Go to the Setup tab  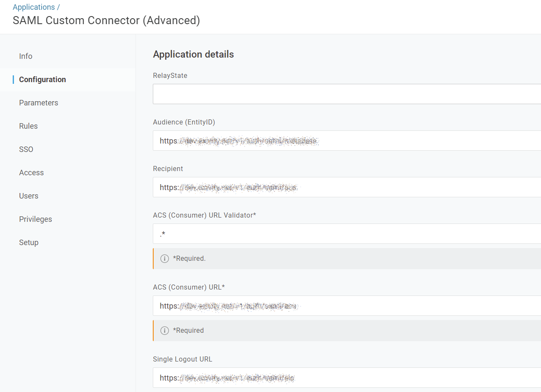pos(29,243)
